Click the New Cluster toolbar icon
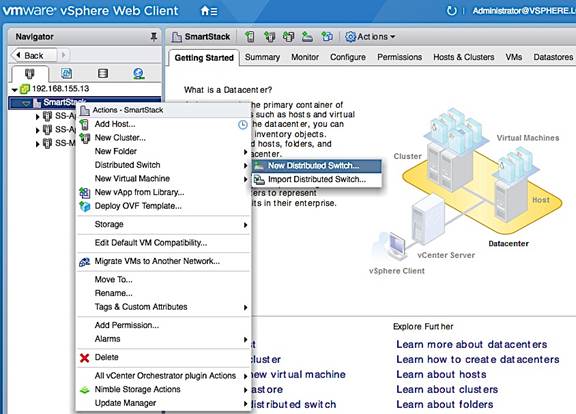 pyautogui.click(x=270, y=37)
